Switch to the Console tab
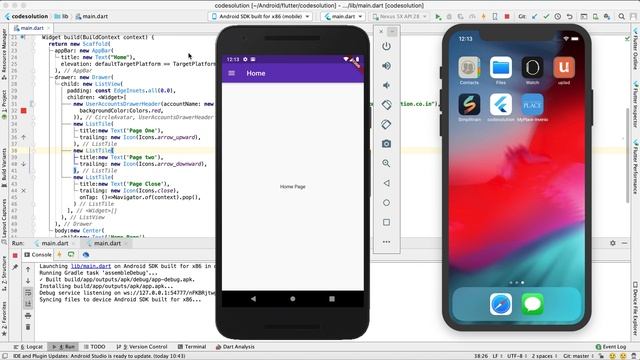 point(38,255)
